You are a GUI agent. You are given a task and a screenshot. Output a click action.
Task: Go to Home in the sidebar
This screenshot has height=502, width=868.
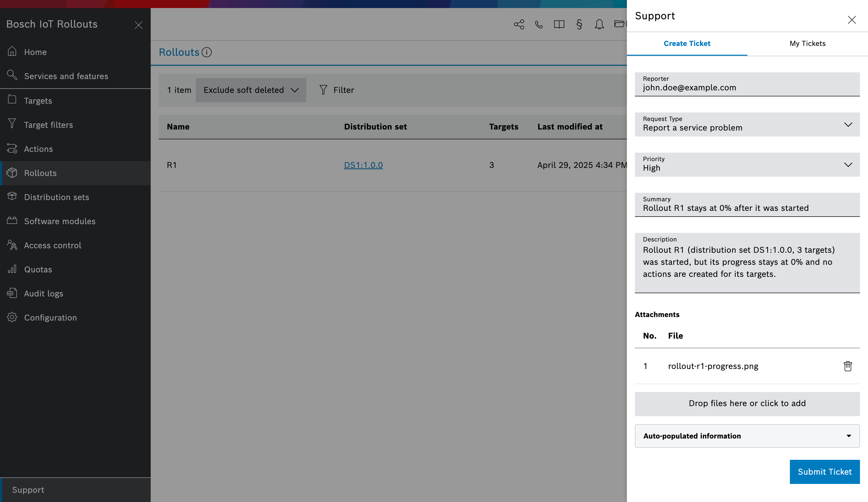pyautogui.click(x=75, y=52)
